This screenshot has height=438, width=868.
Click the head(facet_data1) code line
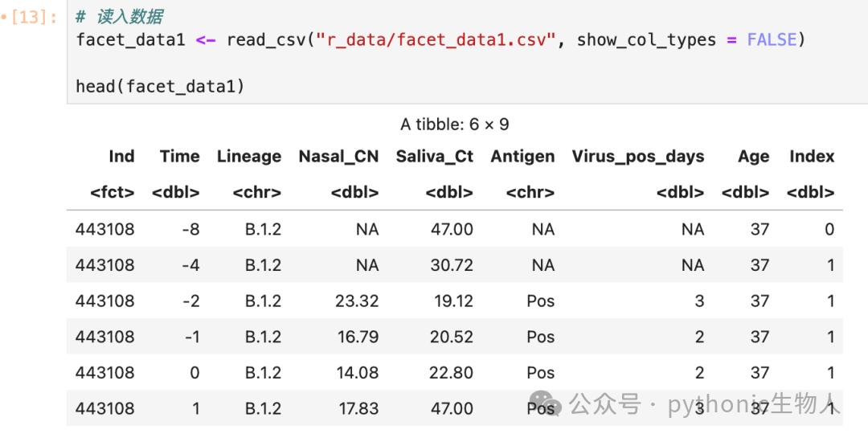pyautogui.click(x=160, y=86)
